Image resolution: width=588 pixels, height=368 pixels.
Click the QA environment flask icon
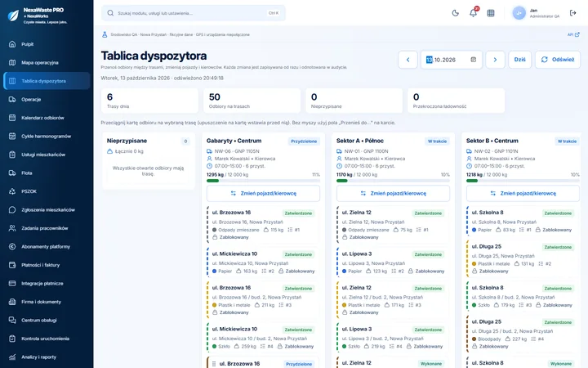pos(105,34)
